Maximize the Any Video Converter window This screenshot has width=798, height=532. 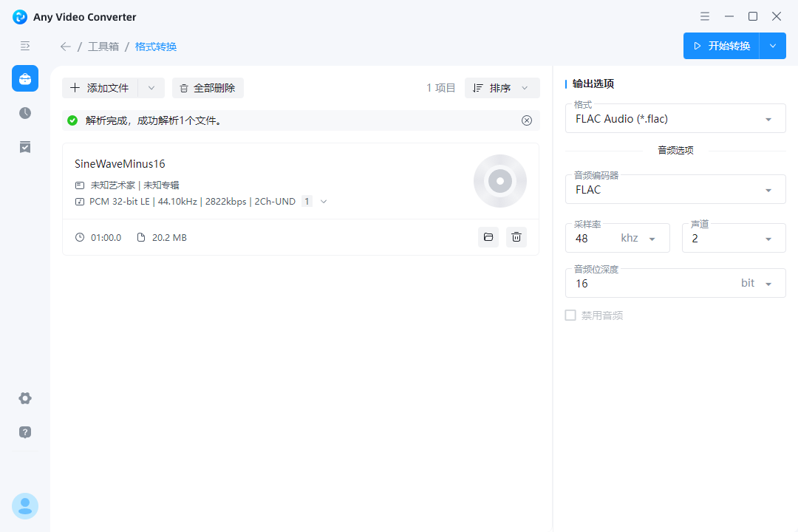point(753,16)
